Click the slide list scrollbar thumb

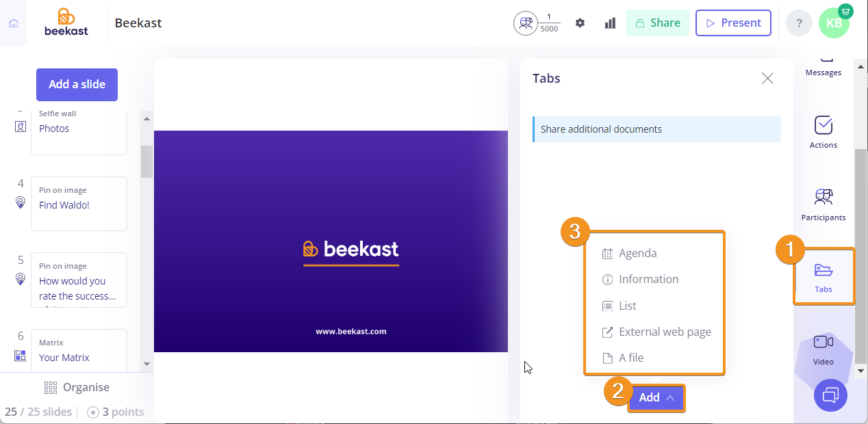pyautogui.click(x=146, y=161)
